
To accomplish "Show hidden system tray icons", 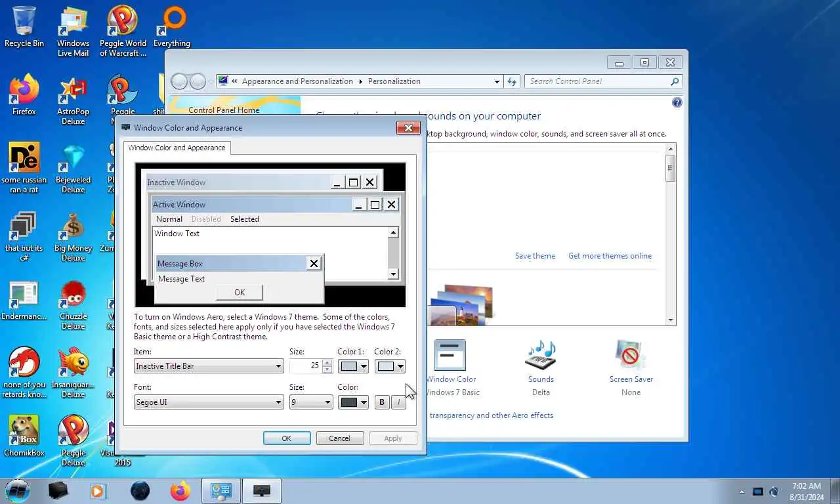I will point(742,492).
